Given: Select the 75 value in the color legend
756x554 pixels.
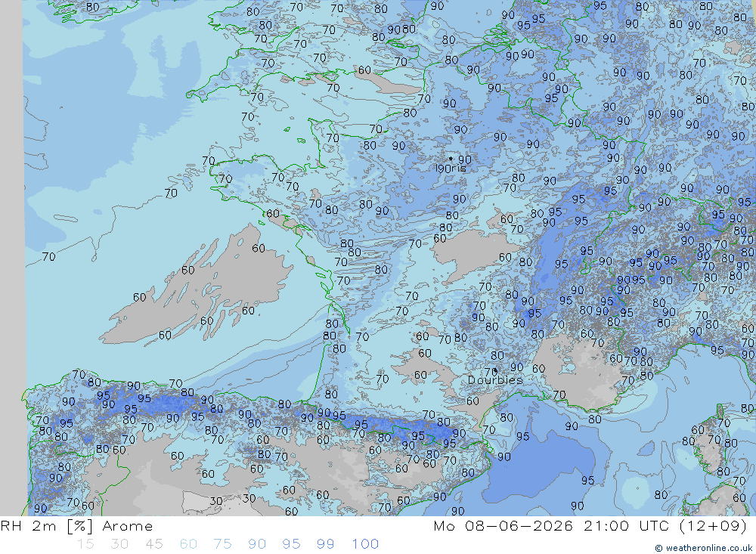Looking at the screenshot, I should 223,544.
